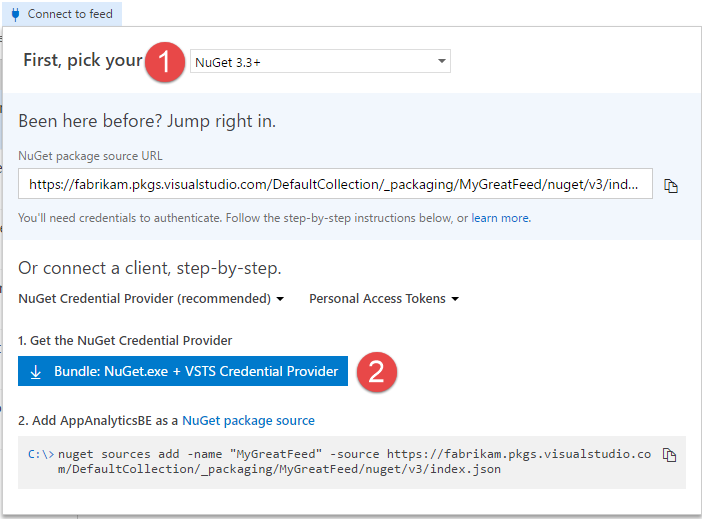Copy the package source URL with copy icon
The height and width of the screenshot is (519, 702).
(671, 186)
